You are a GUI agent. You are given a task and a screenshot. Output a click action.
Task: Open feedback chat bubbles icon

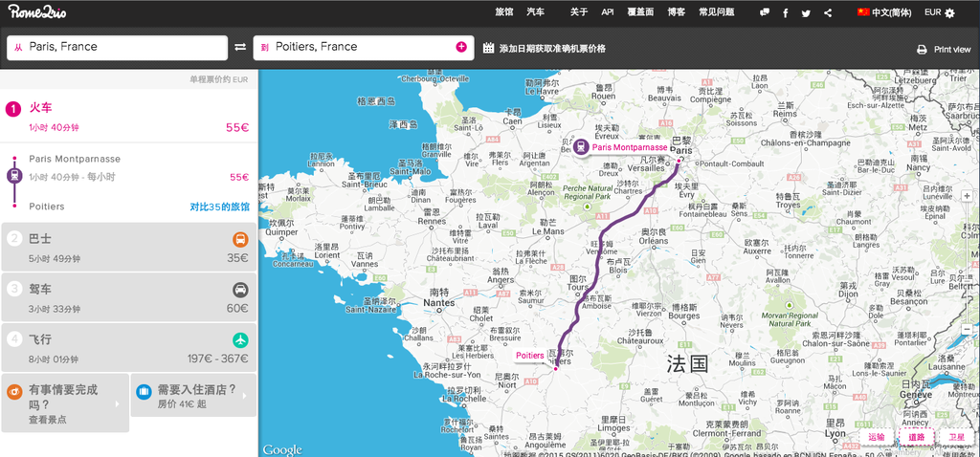(x=765, y=12)
